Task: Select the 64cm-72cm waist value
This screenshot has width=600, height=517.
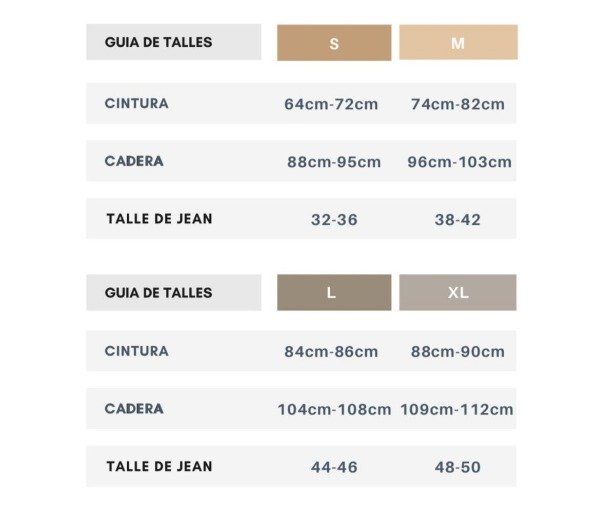Action: [331, 104]
